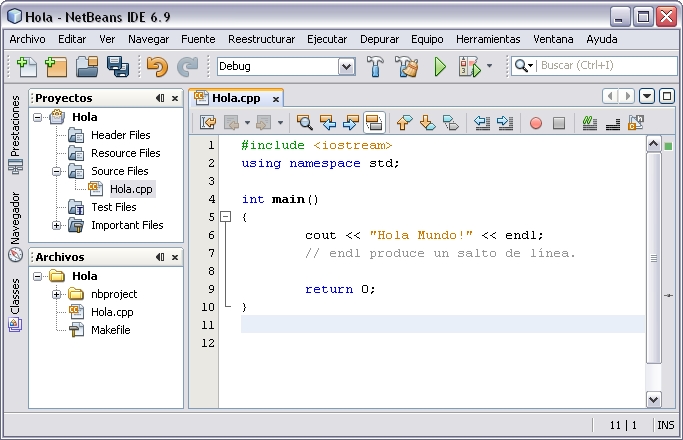Shift the line left with the outdent icon

[482, 122]
